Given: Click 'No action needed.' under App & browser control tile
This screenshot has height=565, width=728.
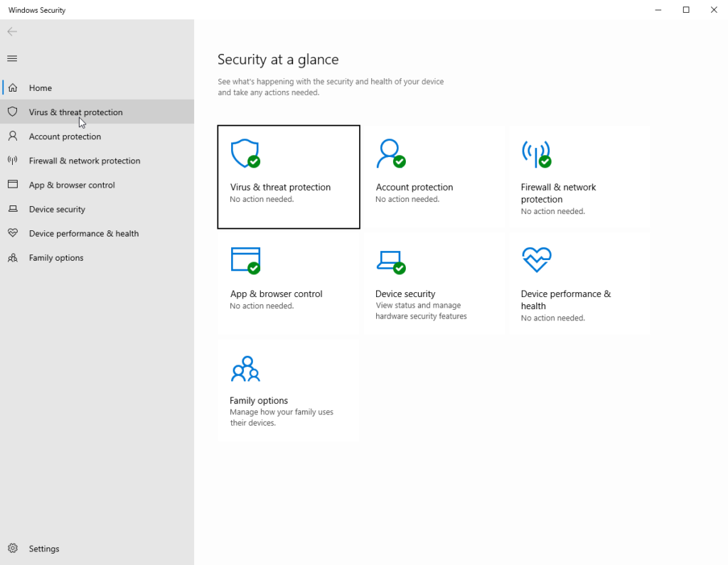Looking at the screenshot, I should [x=262, y=306].
